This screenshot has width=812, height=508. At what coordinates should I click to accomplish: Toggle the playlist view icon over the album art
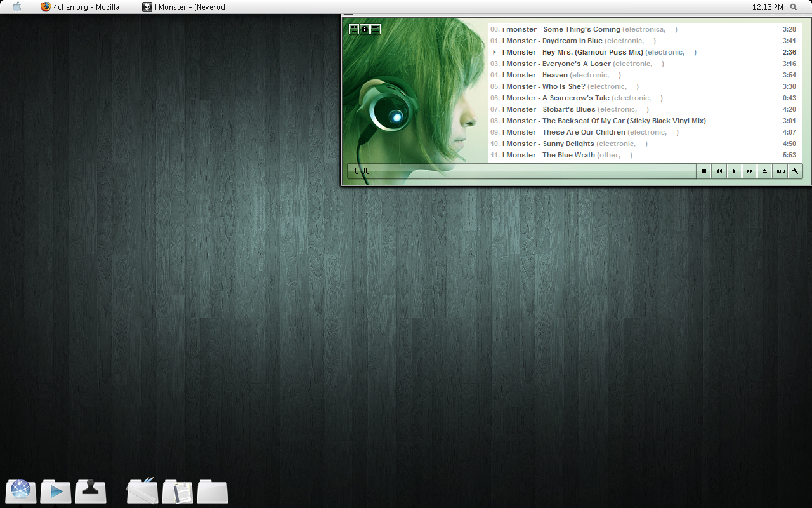[354, 29]
